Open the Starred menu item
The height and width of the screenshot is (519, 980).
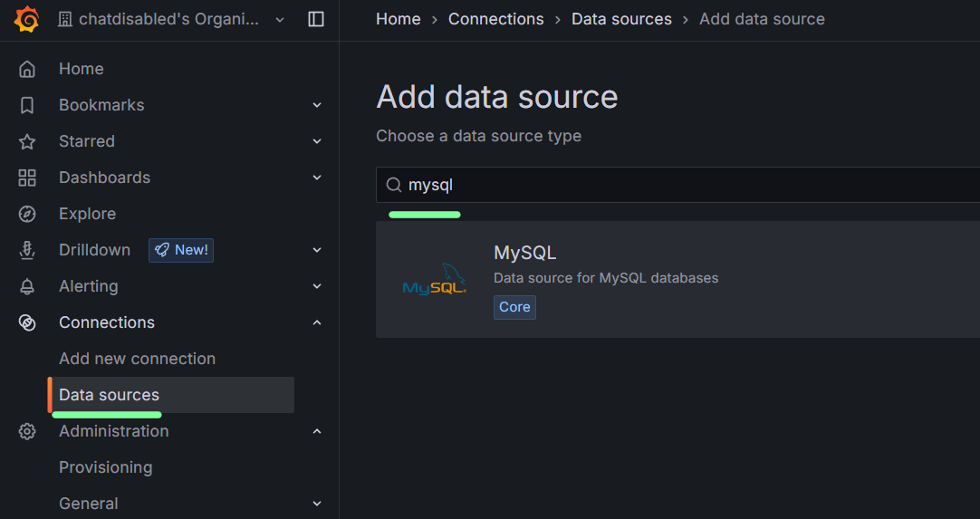[87, 141]
